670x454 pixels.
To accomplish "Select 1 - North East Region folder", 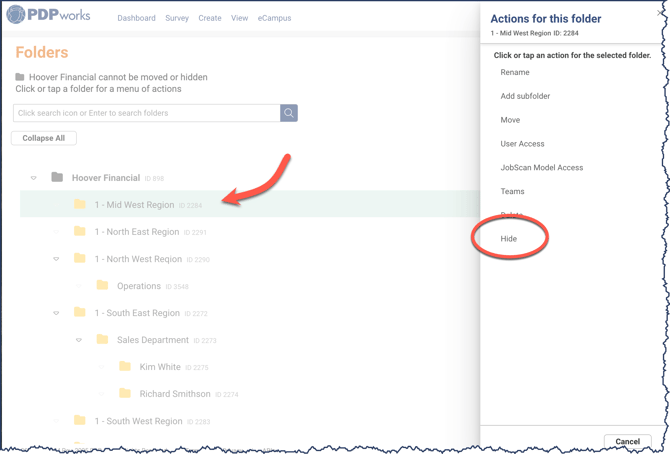I will [137, 232].
